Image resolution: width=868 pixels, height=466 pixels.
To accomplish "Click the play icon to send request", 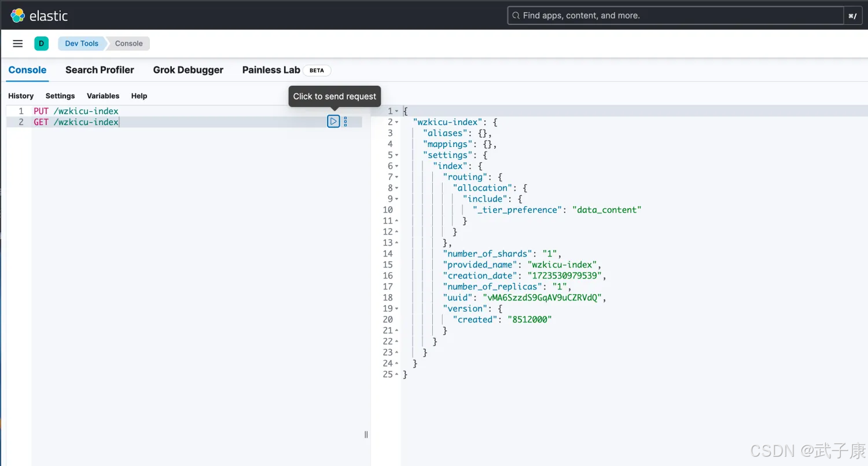I will 333,122.
